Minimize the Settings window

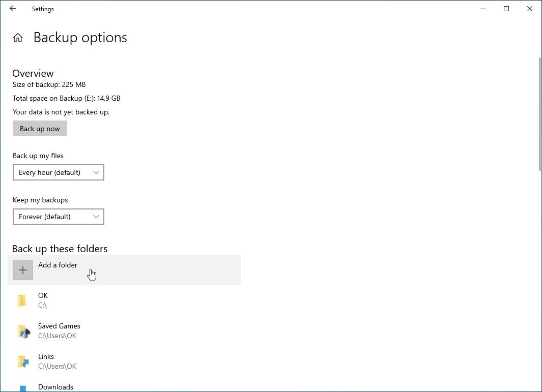tap(483, 9)
